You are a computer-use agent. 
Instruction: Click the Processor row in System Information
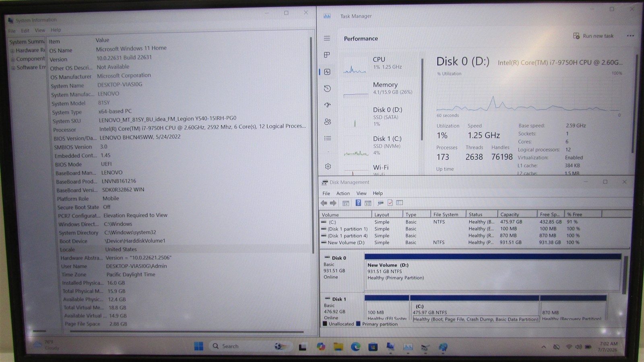click(180, 129)
